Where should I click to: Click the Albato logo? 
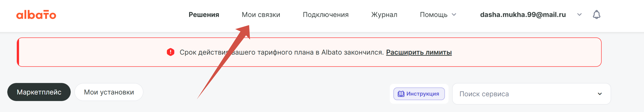[36, 15]
